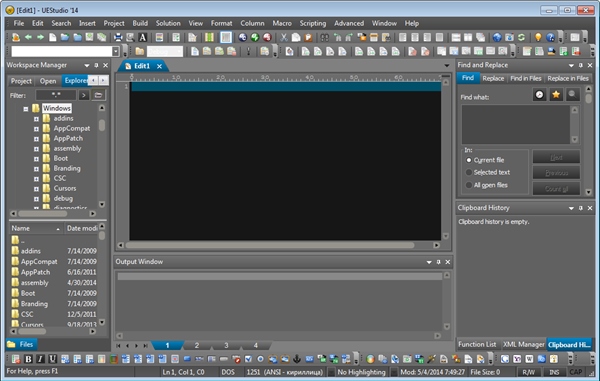This screenshot has height=381, width=600.
Task: Click the Next button in Find panel
Action: click(556, 157)
